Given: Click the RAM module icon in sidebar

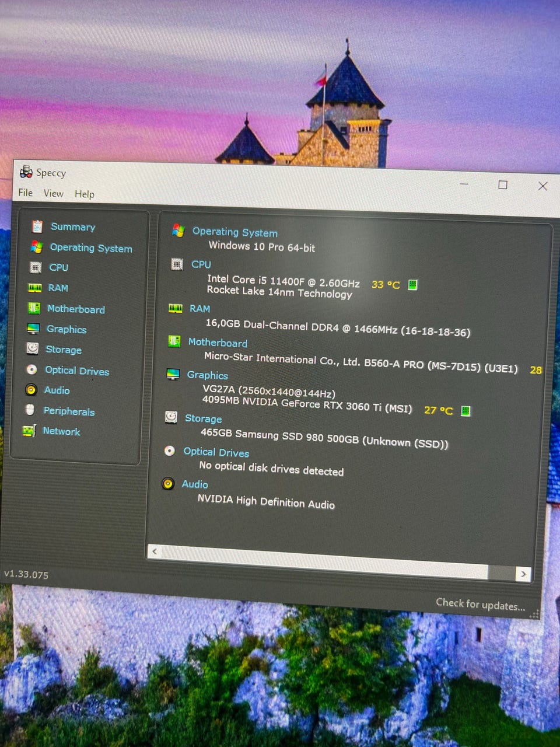Looking at the screenshot, I should (x=35, y=288).
